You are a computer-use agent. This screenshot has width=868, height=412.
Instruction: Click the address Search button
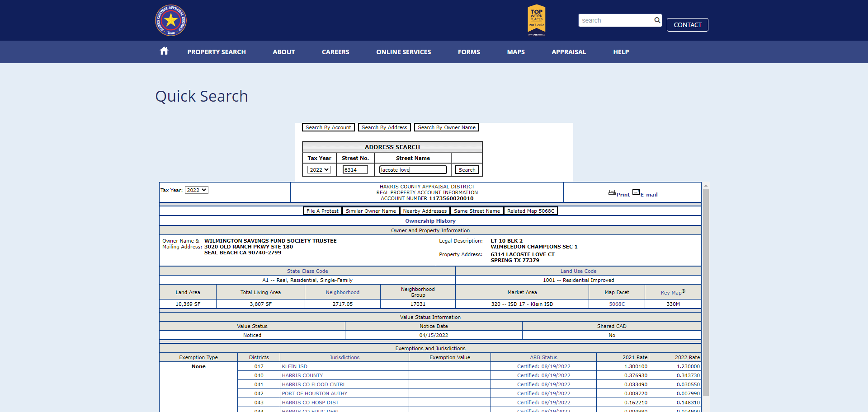point(467,170)
